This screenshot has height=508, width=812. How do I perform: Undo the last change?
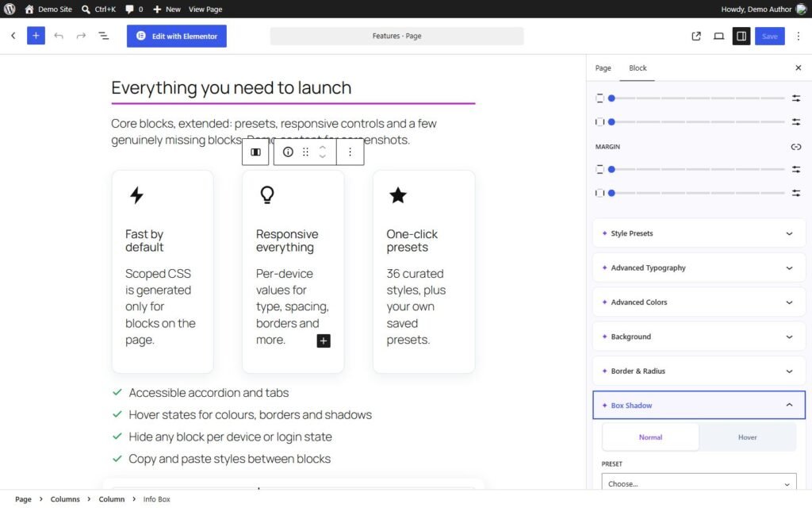pyautogui.click(x=59, y=36)
